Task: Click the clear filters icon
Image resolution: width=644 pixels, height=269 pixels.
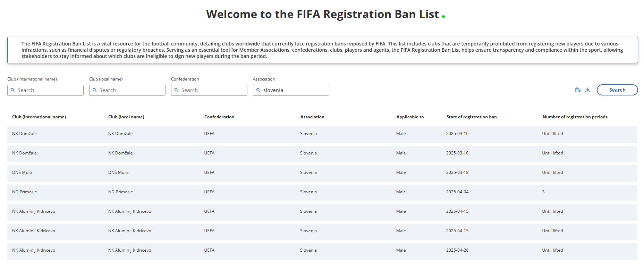Action: [x=578, y=90]
